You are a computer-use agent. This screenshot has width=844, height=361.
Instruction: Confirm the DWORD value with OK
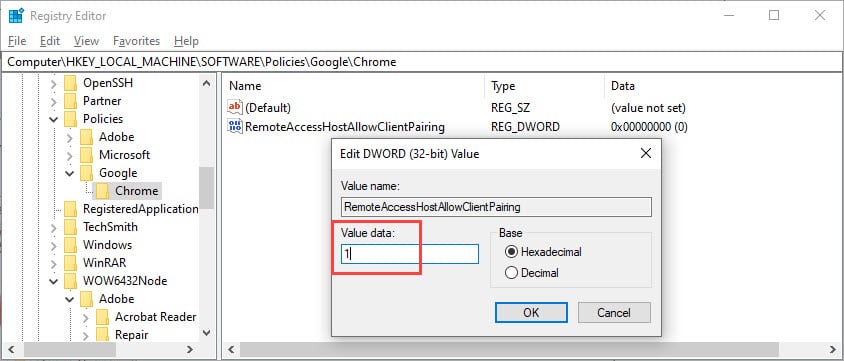click(531, 313)
